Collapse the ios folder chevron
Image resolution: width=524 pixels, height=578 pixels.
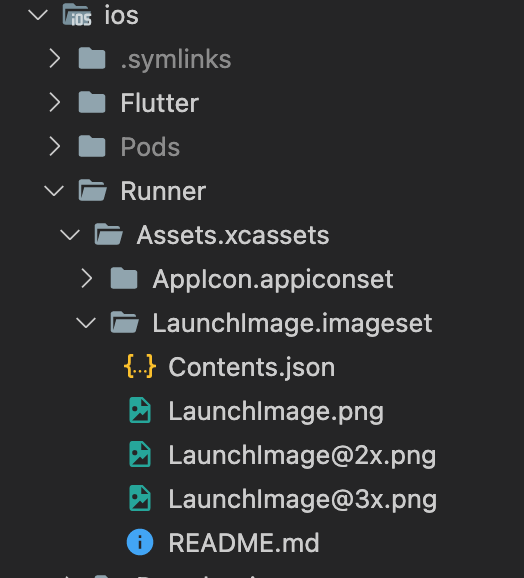pos(38,15)
